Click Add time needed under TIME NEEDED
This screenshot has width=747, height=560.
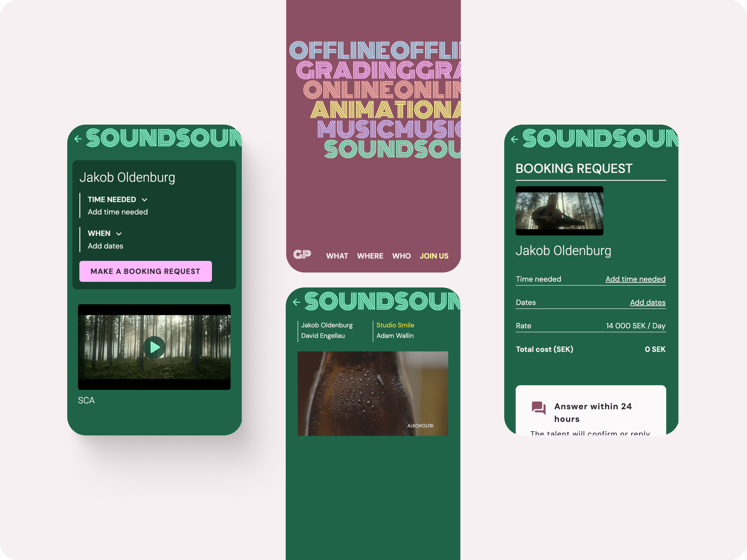click(117, 212)
